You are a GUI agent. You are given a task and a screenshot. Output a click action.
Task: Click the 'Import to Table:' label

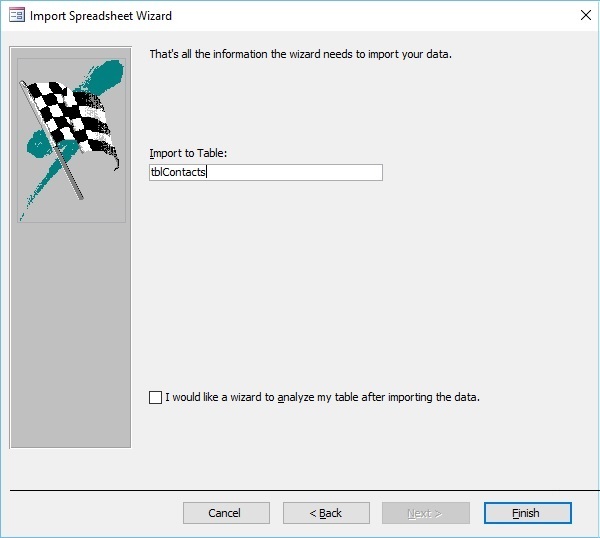tap(188, 153)
